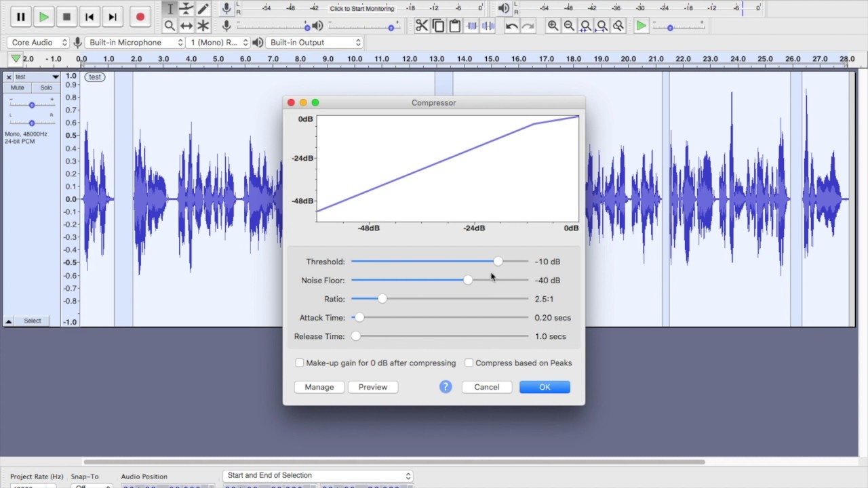This screenshot has width=868, height=488.
Task: Open the Core Audio host dropdown
Action: coord(38,42)
